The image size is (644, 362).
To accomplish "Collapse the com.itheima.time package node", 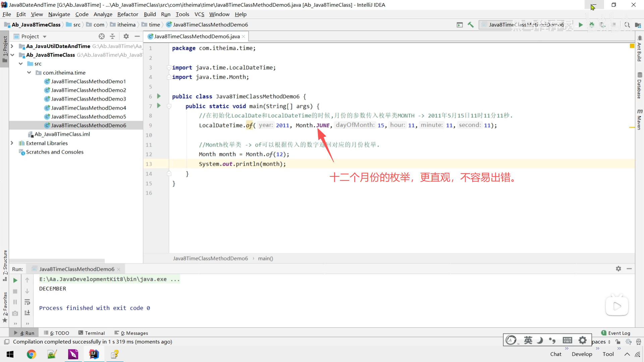I will 29,72.
